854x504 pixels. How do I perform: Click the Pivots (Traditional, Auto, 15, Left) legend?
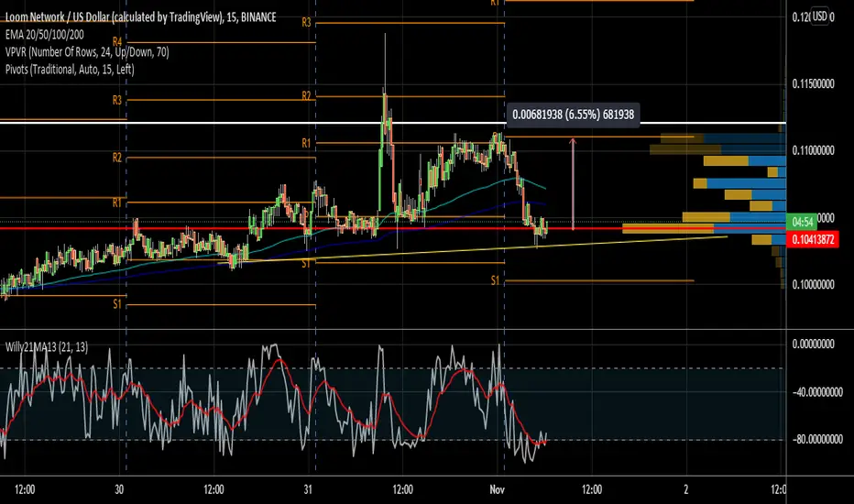coord(70,70)
